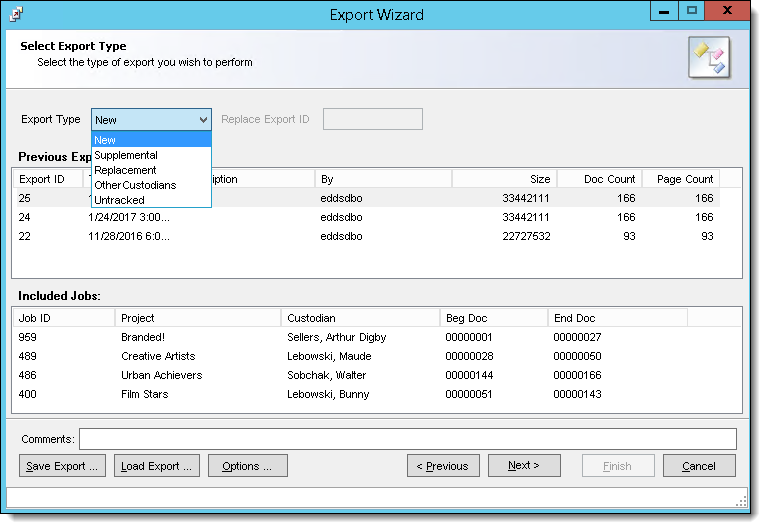Click project 'Branded!' cell

[143, 337]
